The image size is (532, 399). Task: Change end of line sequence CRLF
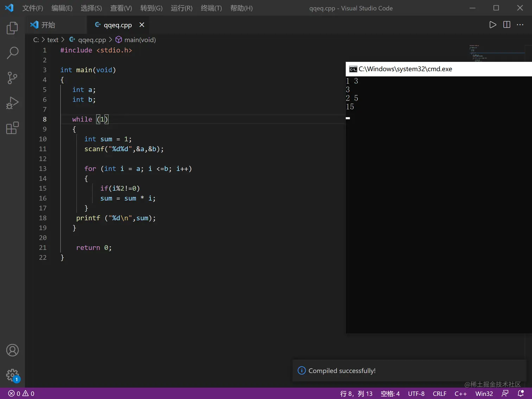tap(439, 393)
